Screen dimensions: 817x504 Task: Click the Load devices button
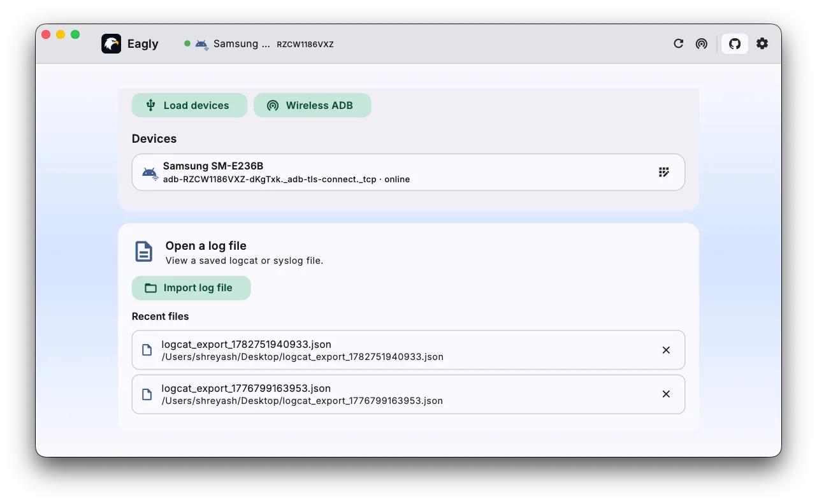pyautogui.click(x=189, y=105)
